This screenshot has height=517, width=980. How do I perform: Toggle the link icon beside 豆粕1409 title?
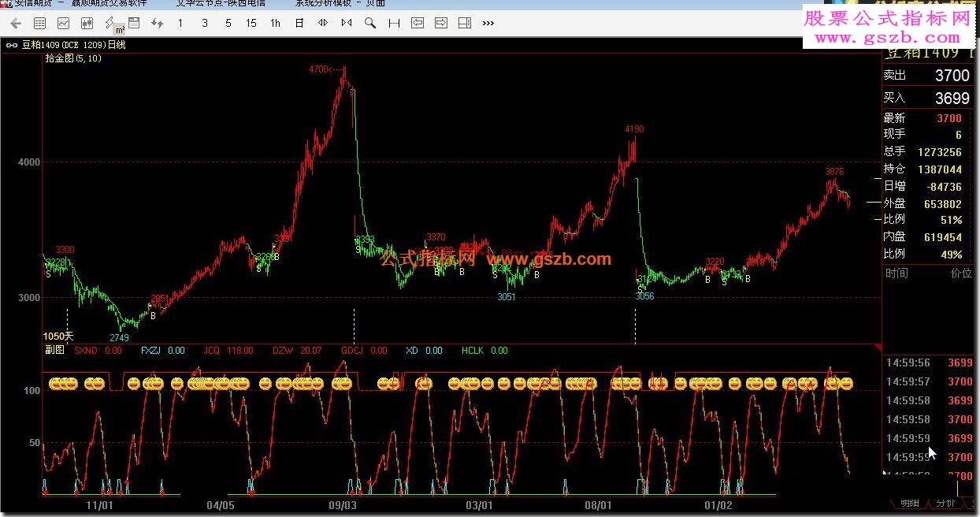tap(12, 45)
